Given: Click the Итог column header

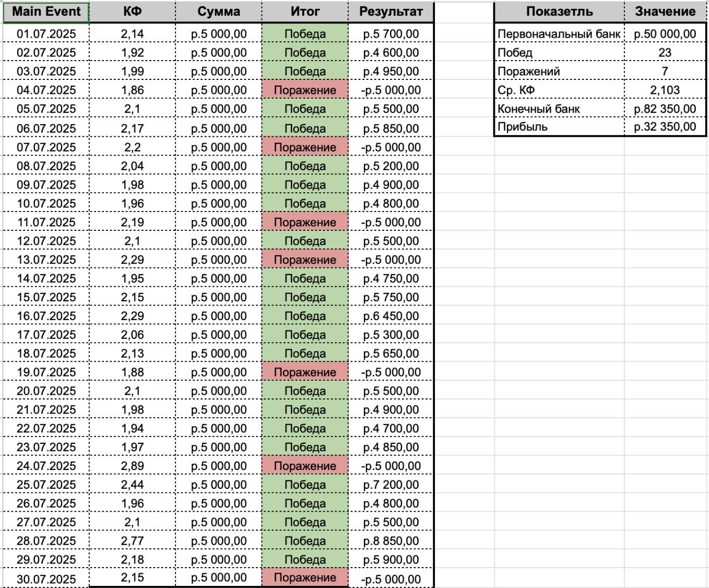Looking at the screenshot, I should pos(305,12).
